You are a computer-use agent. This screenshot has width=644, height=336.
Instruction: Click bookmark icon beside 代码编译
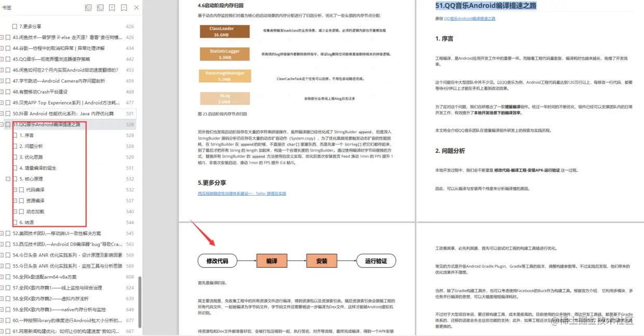(x=21, y=190)
